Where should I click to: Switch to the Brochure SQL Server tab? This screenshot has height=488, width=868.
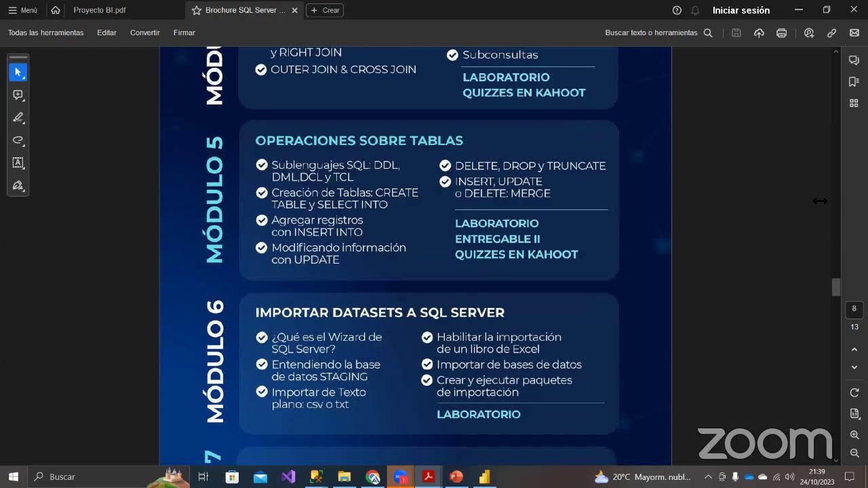(245, 10)
